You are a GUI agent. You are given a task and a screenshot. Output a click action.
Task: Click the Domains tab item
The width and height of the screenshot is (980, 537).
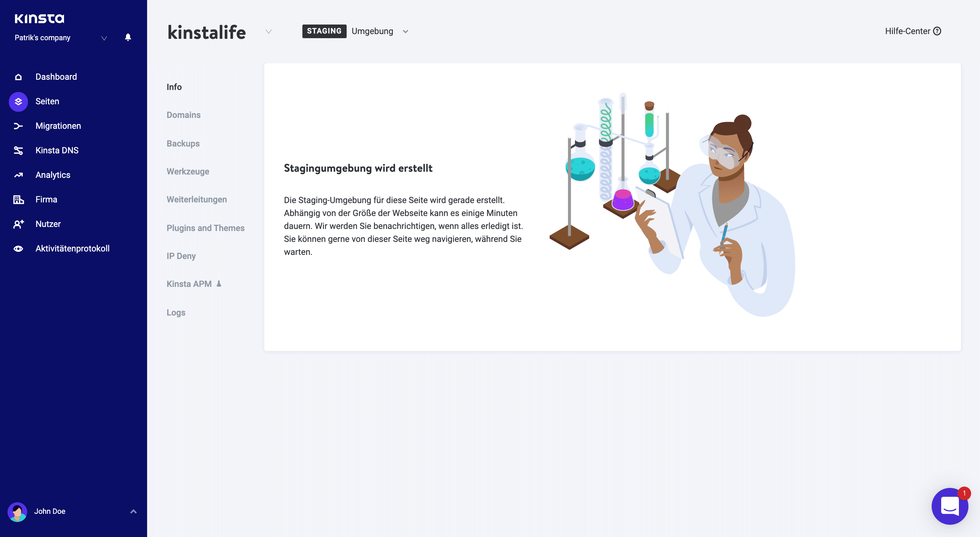pos(184,114)
